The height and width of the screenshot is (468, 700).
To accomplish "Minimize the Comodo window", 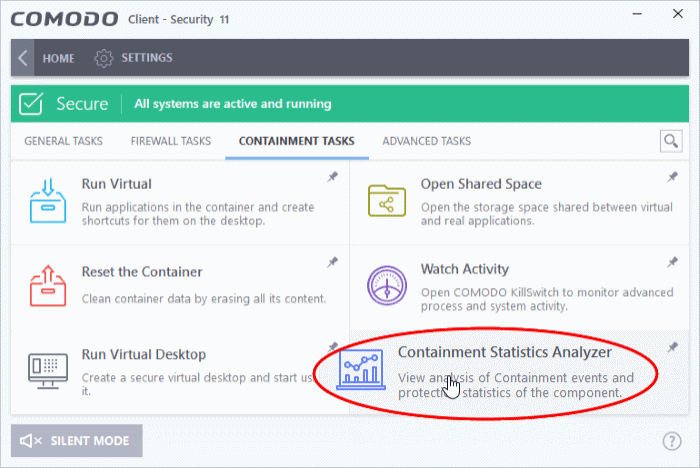I will click(637, 14).
